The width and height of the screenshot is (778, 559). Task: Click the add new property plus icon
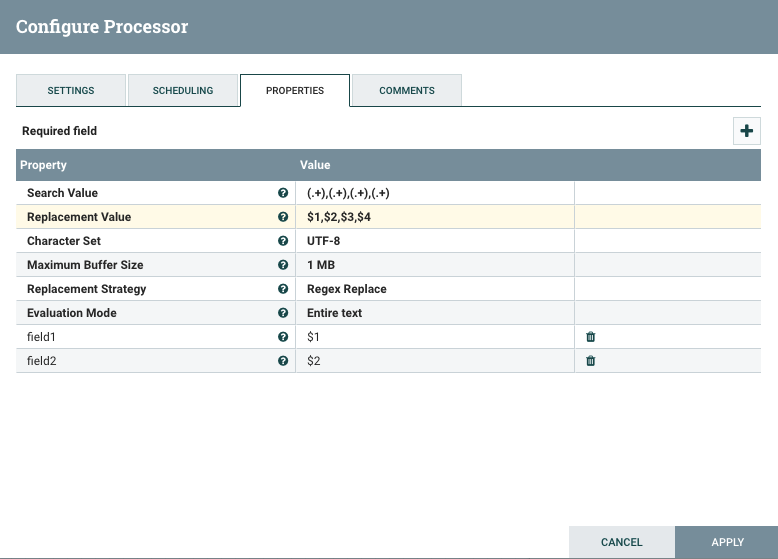(x=746, y=131)
